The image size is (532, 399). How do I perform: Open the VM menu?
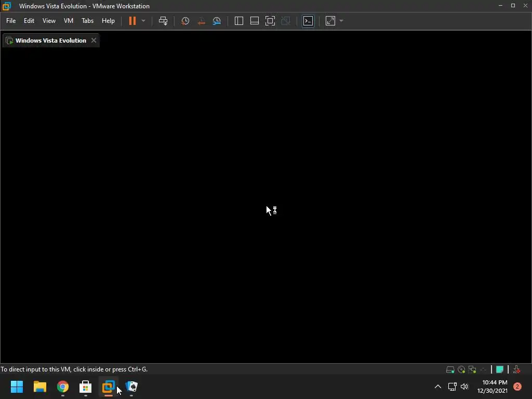pos(69,21)
